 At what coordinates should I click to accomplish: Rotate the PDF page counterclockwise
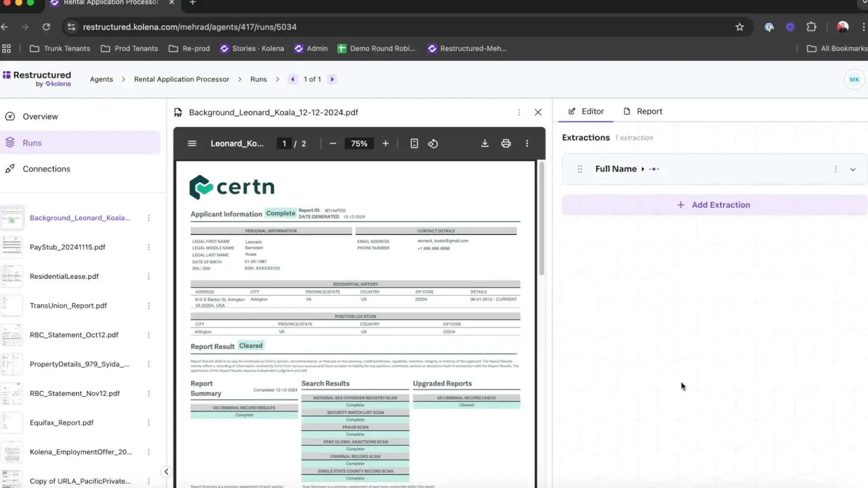point(433,143)
